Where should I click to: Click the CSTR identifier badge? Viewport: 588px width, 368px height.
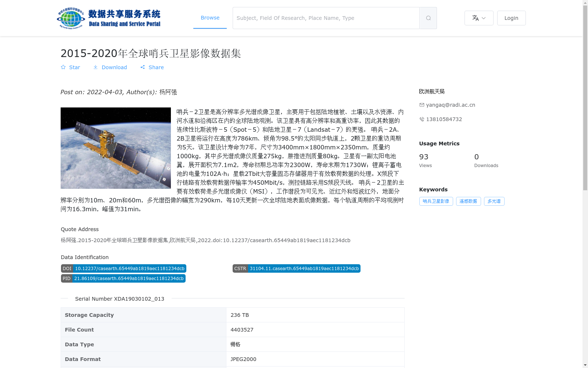pyautogui.click(x=296, y=269)
